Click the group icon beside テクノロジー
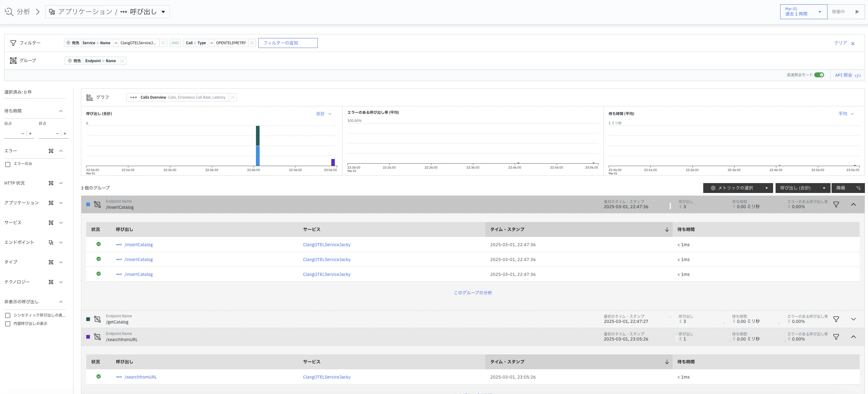 [x=51, y=282]
